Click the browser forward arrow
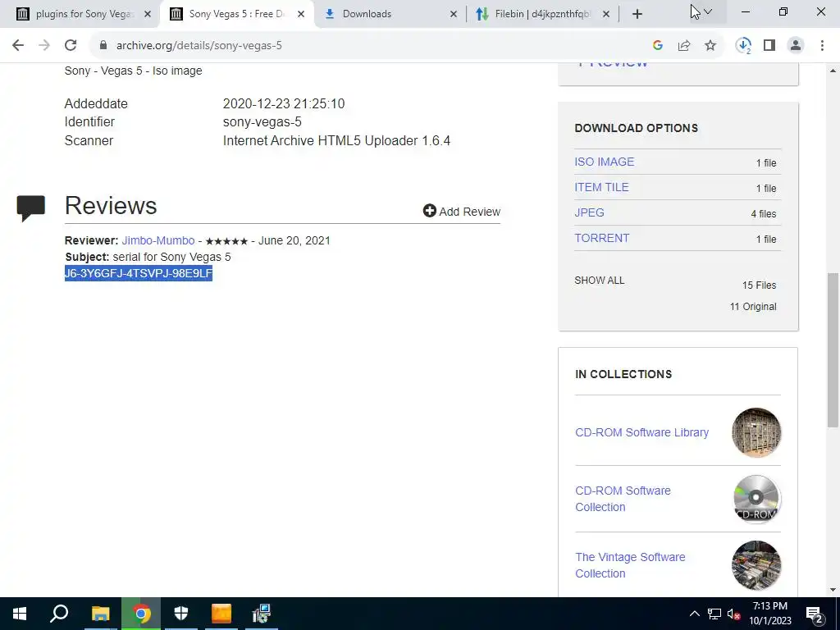Screen dimensions: 840x630 (44, 46)
